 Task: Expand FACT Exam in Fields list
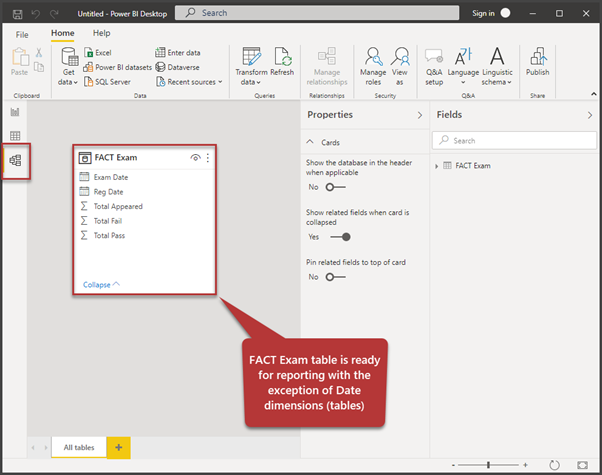(x=437, y=166)
